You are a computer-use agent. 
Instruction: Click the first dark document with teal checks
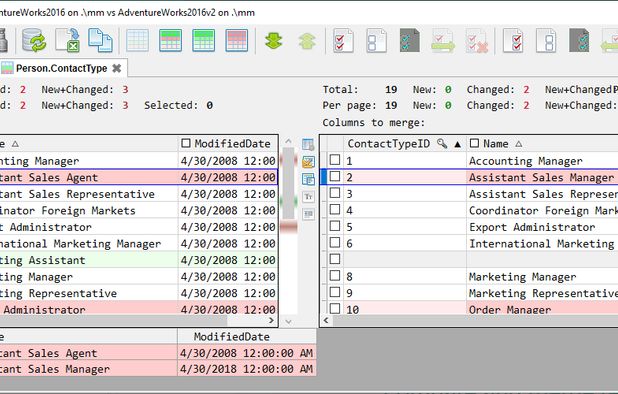[410, 40]
